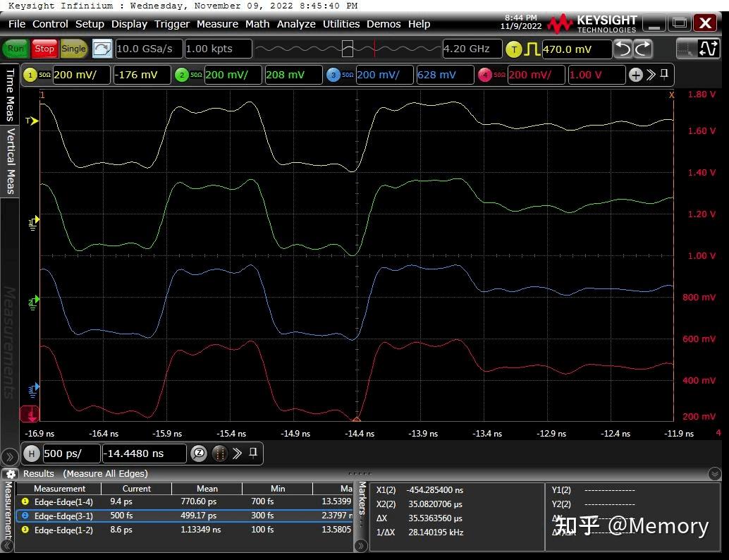Viewport: 729px width, 560px height.
Task: Pin the channel toolbar
Action: [664, 74]
